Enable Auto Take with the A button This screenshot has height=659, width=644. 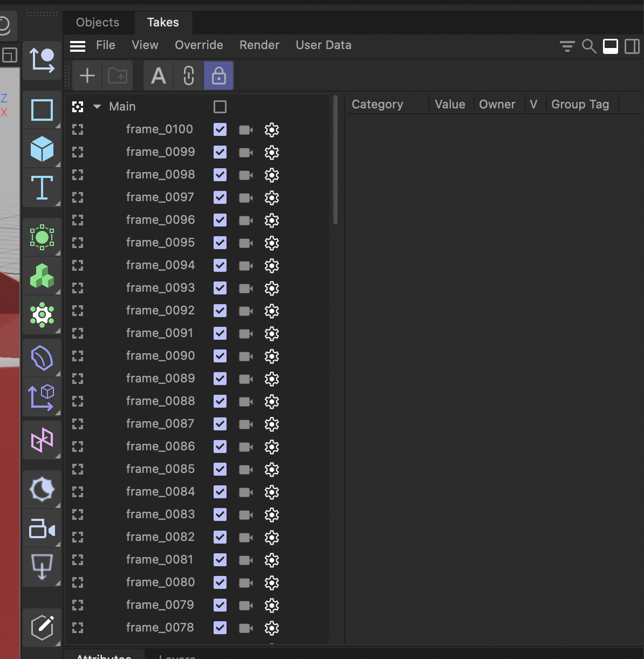click(x=157, y=75)
